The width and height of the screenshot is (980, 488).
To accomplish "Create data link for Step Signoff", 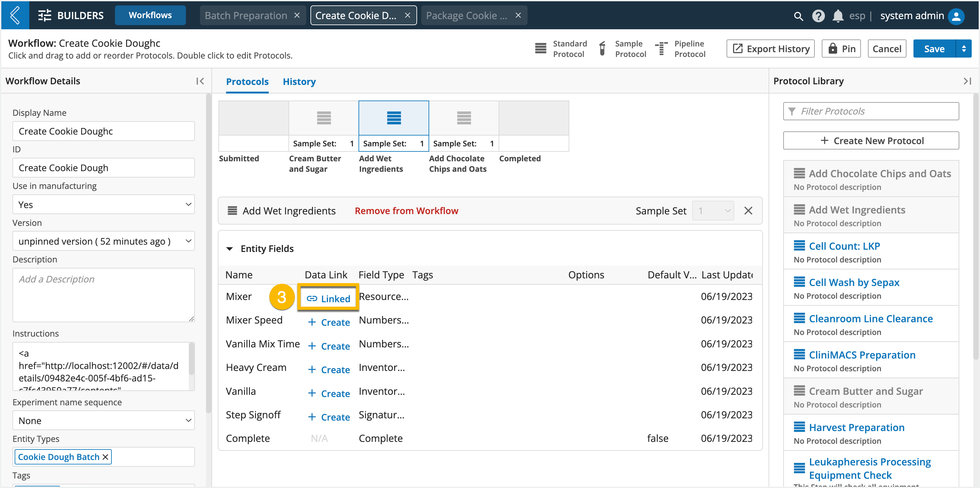I will [329, 417].
